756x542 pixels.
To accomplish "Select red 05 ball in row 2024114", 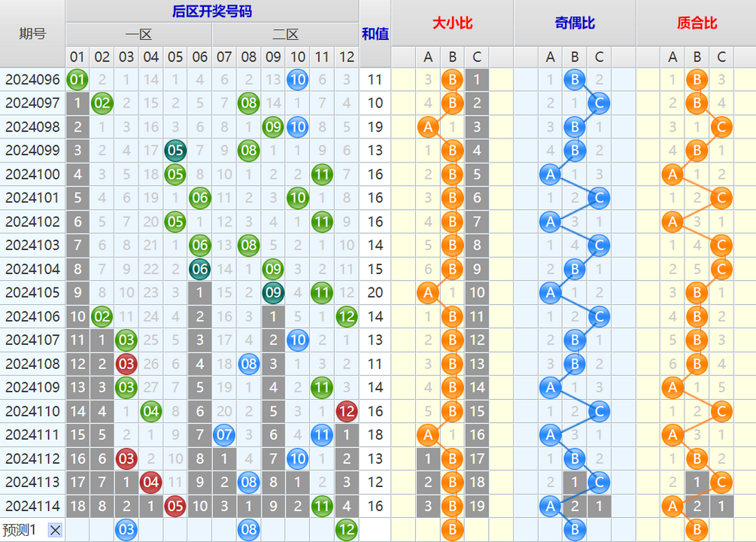I will (175, 506).
